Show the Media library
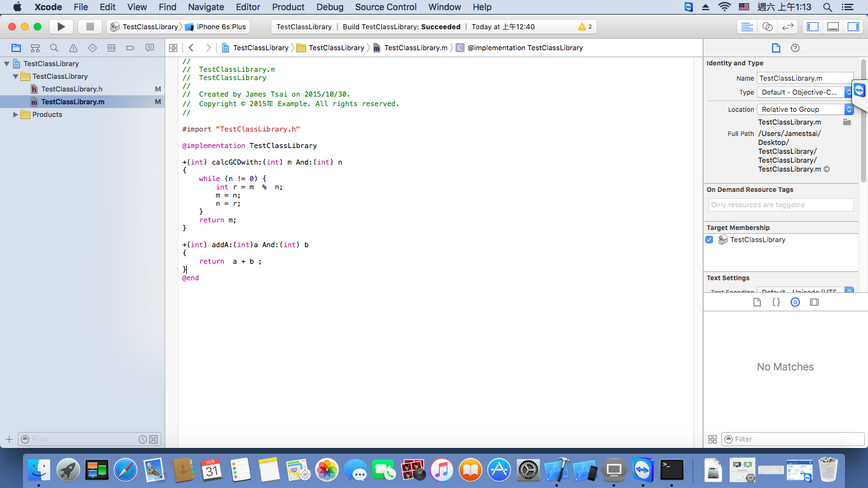Viewport: 868px width, 488px height. click(x=814, y=302)
